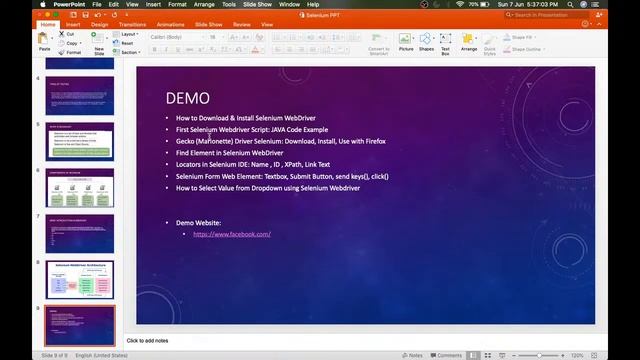
Task: Open macOS Spotlight search
Action: [x=570, y=4]
